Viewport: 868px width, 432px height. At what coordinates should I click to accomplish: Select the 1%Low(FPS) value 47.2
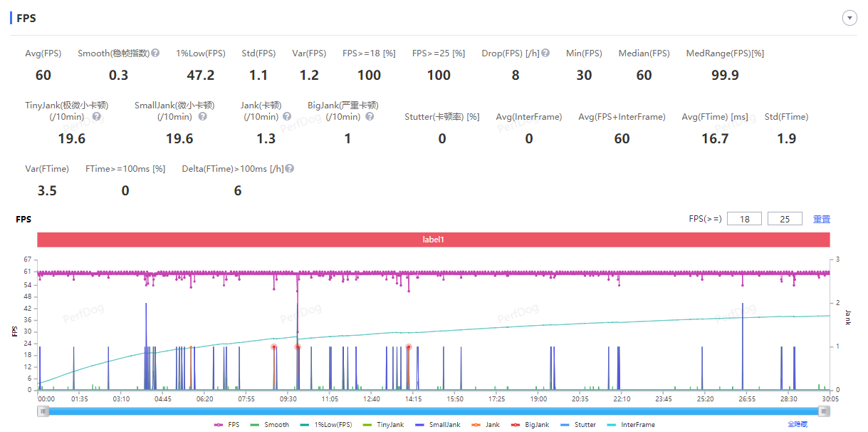201,75
